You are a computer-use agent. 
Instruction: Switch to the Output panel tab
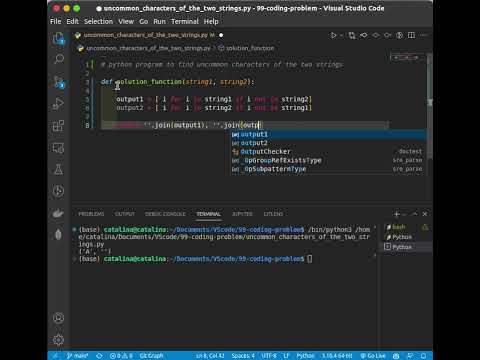125,214
